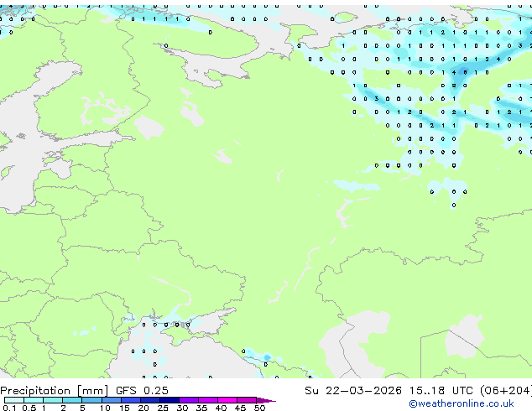Pick the 2–5 mm legend swatch

coord(72,400)
